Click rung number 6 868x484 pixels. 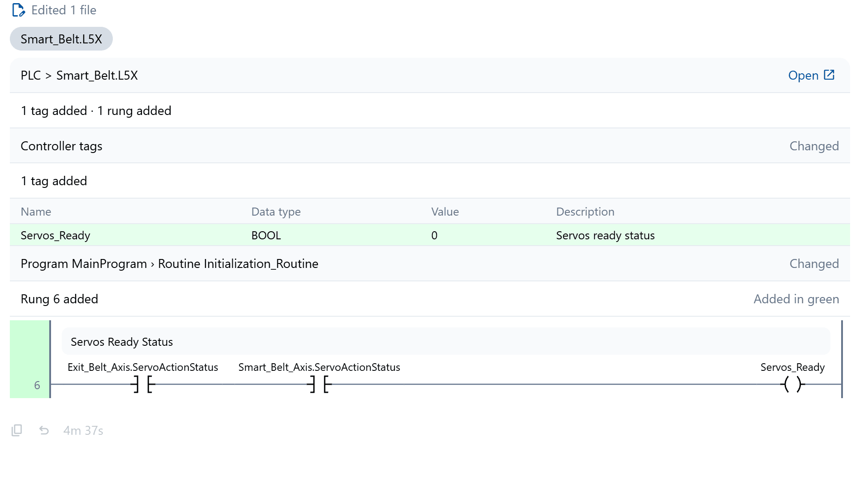tap(37, 385)
